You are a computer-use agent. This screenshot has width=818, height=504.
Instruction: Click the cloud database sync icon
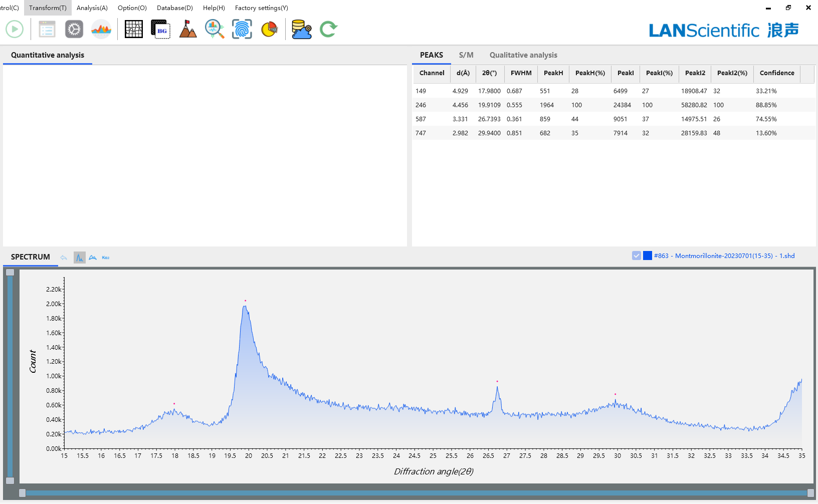pyautogui.click(x=301, y=29)
